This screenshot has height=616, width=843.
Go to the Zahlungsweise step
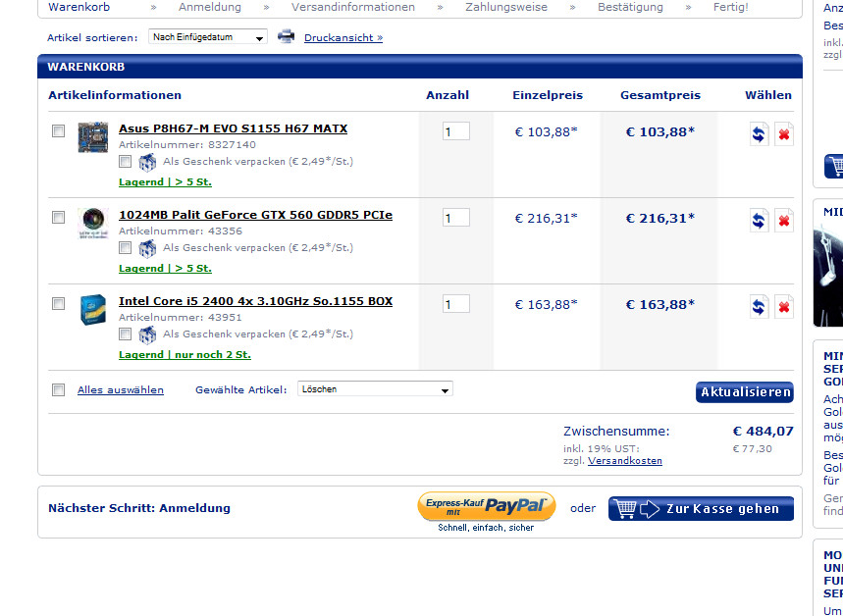[506, 7]
